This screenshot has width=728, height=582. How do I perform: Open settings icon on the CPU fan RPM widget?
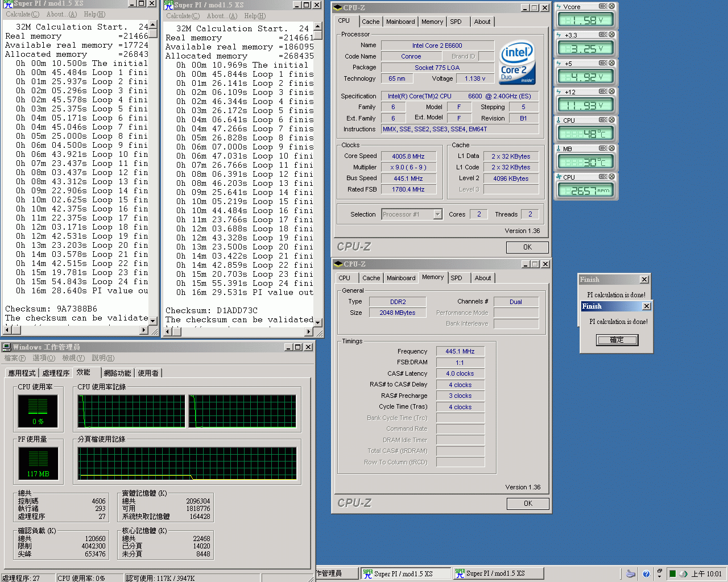tap(603, 177)
